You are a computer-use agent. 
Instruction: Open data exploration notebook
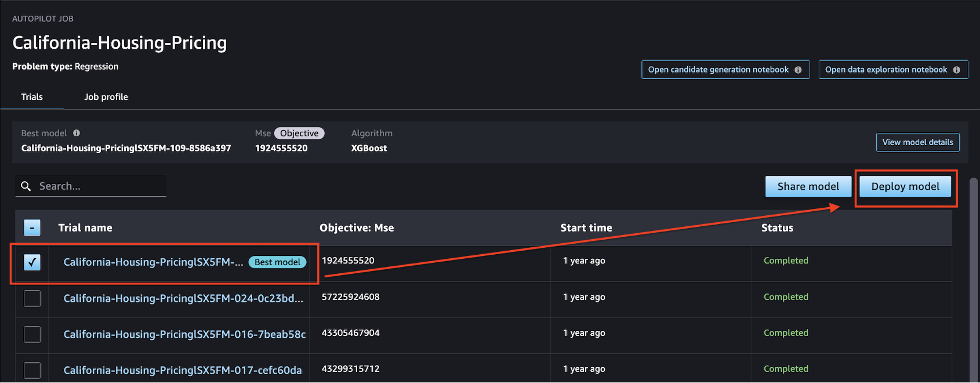[893, 70]
